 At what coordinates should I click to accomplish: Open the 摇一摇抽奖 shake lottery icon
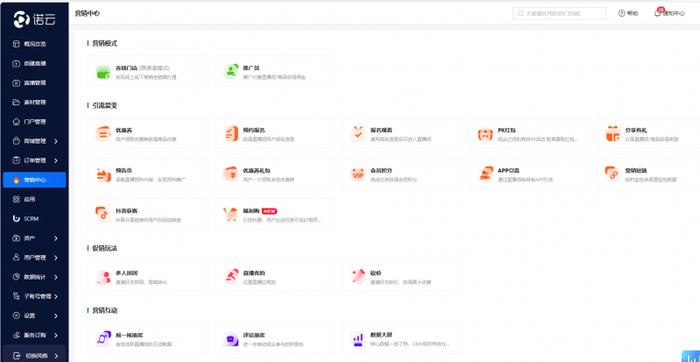tap(103, 339)
